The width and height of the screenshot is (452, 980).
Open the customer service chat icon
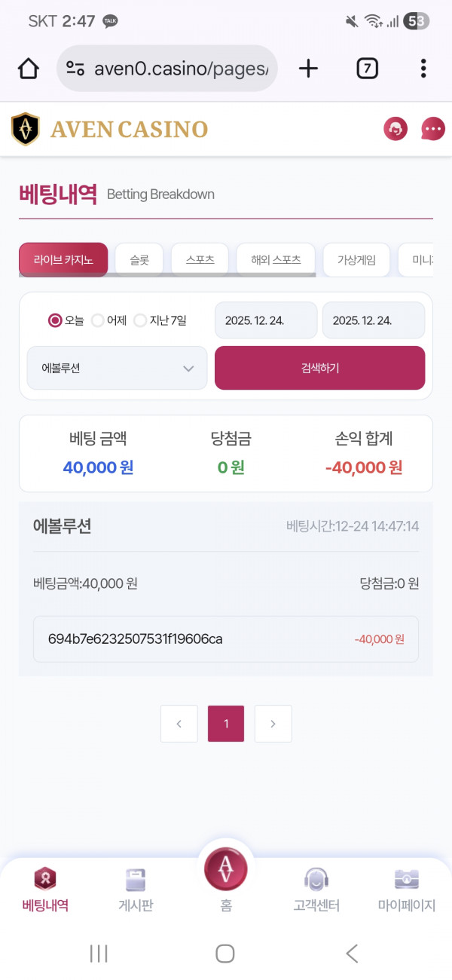[395, 129]
